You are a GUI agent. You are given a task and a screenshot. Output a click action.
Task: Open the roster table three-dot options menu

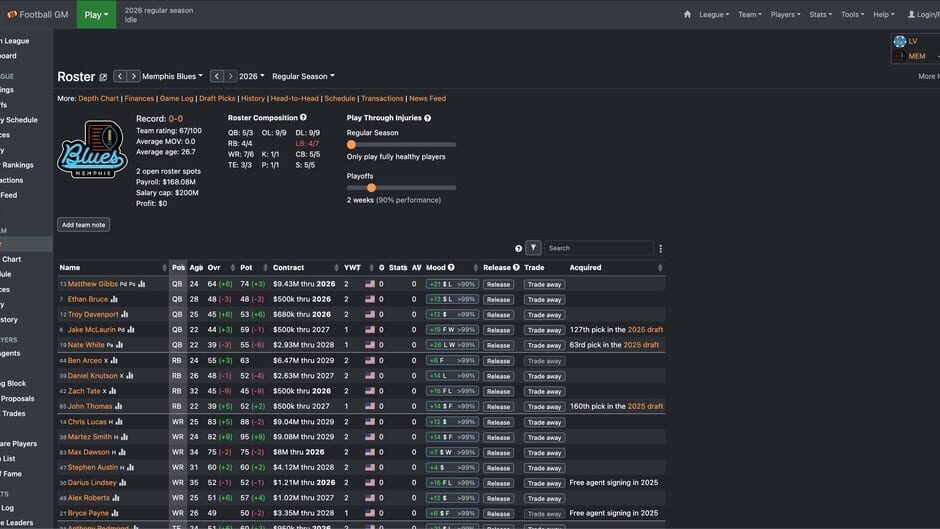pyautogui.click(x=660, y=248)
